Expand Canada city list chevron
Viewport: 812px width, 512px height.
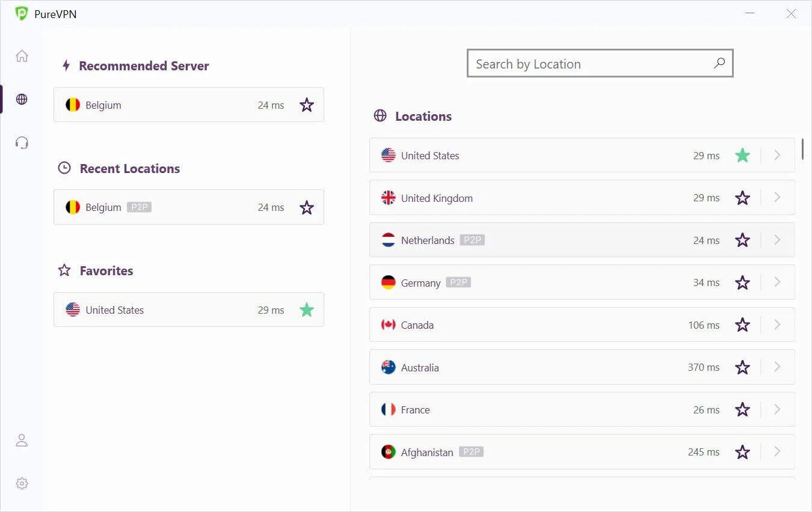pos(777,325)
